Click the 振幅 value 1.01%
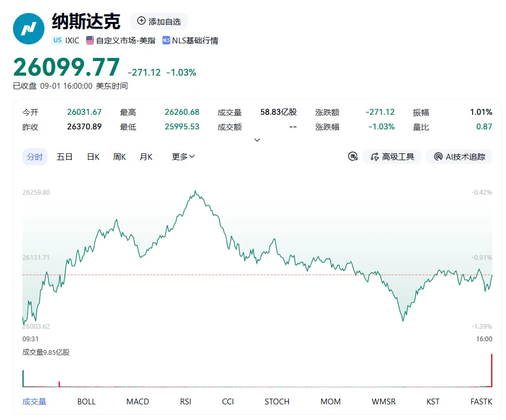This screenshot has height=420, width=506. (481, 112)
